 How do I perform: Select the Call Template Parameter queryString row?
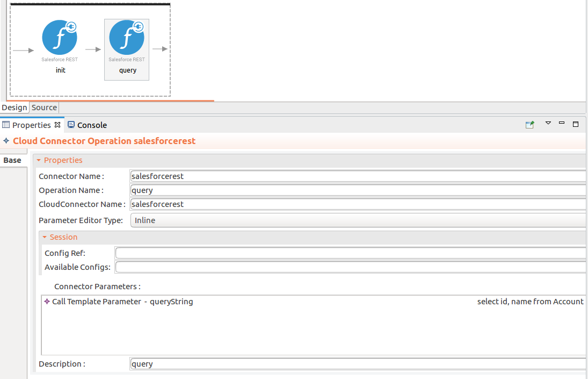pos(314,302)
